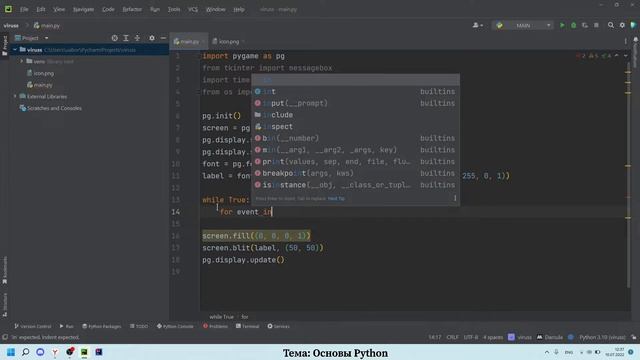Open the Tools menu
The image size is (640, 360).
(x=174, y=9)
